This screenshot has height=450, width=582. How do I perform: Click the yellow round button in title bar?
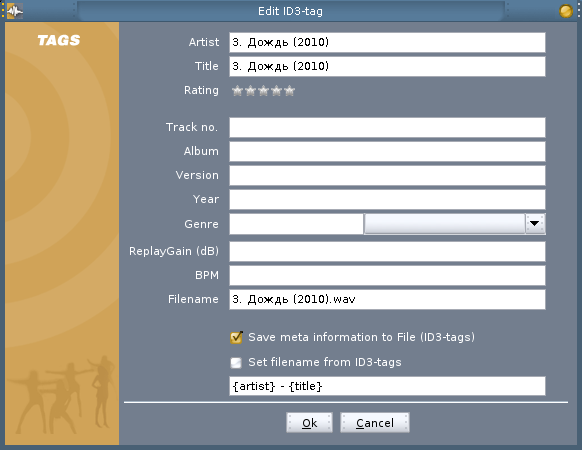click(566, 11)
